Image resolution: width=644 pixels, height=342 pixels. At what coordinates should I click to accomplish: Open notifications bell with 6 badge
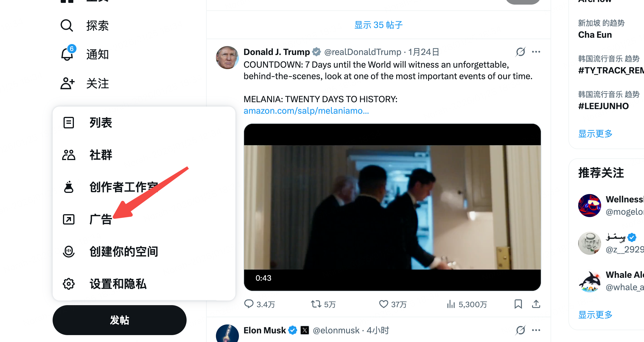pos(67,54)
